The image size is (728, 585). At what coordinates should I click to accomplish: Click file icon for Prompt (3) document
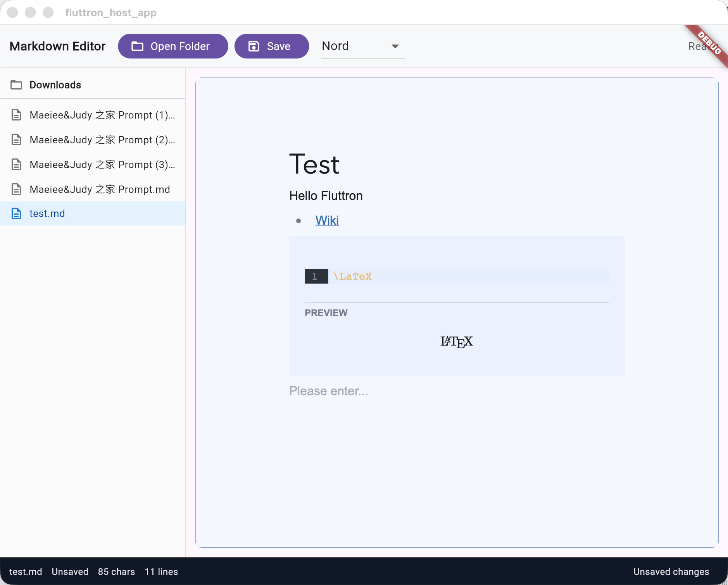coord(16,165)
